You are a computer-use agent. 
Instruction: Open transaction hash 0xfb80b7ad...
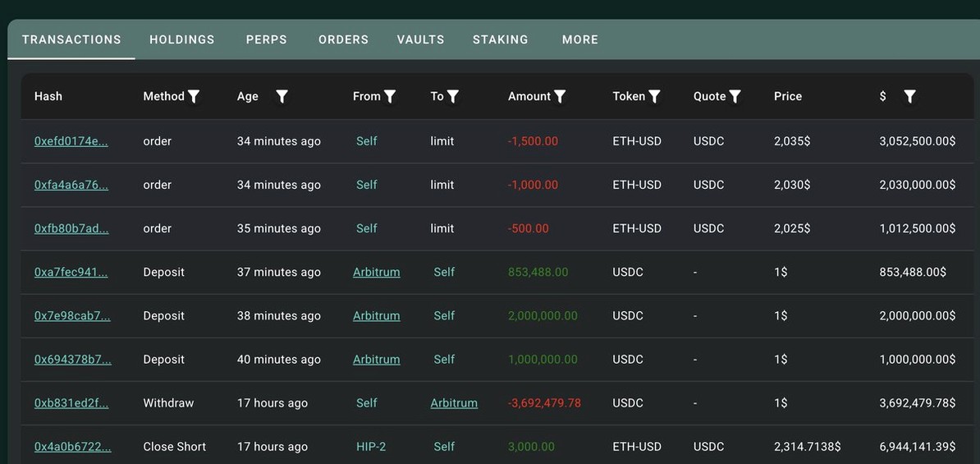(x=71, y=229)
